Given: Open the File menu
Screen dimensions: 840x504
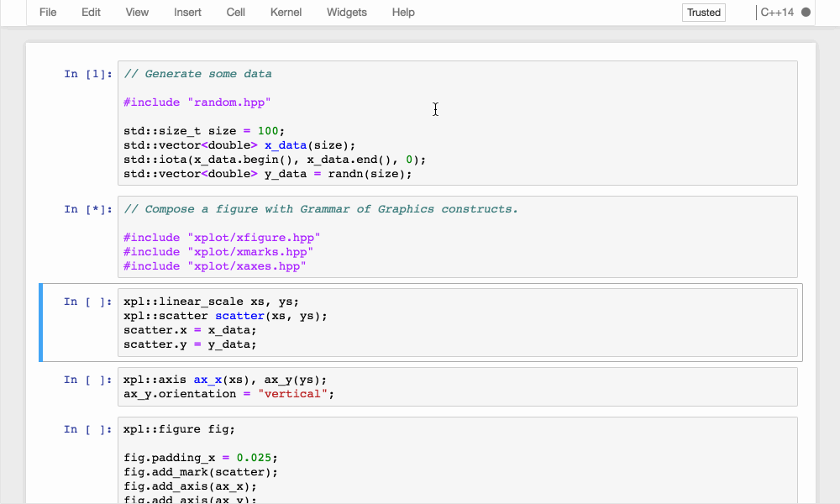Looking at the screenshot, I should coord(48,13).
